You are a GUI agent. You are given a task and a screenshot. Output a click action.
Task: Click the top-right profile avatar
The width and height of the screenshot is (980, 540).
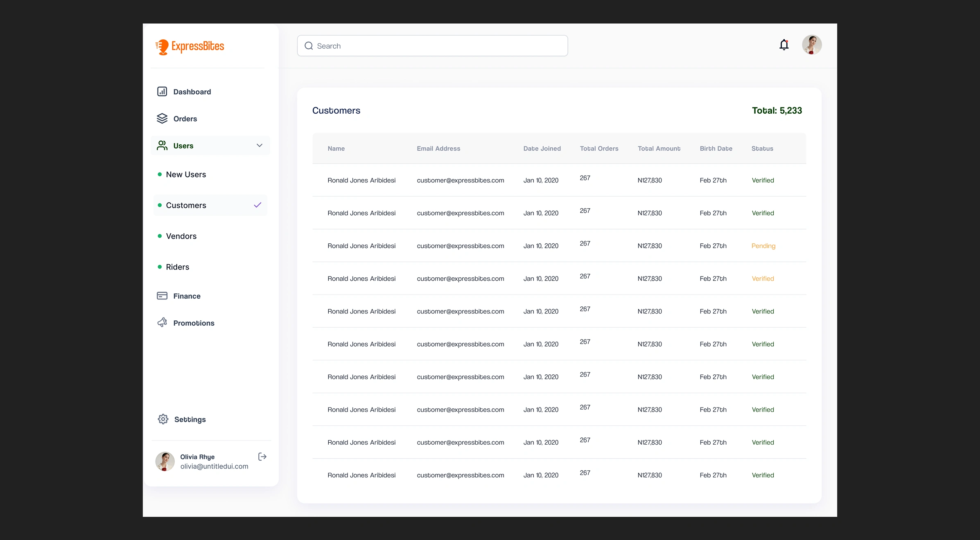point(811,45)
